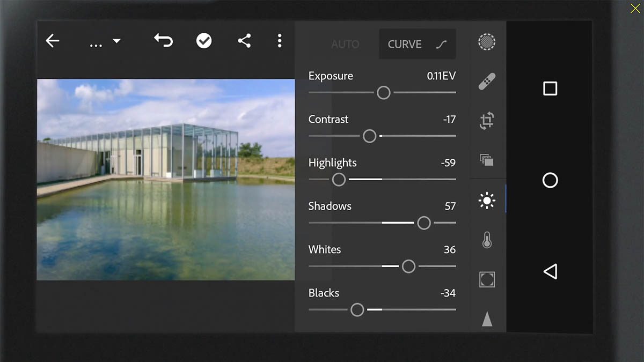The image size is (644, 362).
Task: Click the highlights value "-59"
Action: click(x=448, y=163)
